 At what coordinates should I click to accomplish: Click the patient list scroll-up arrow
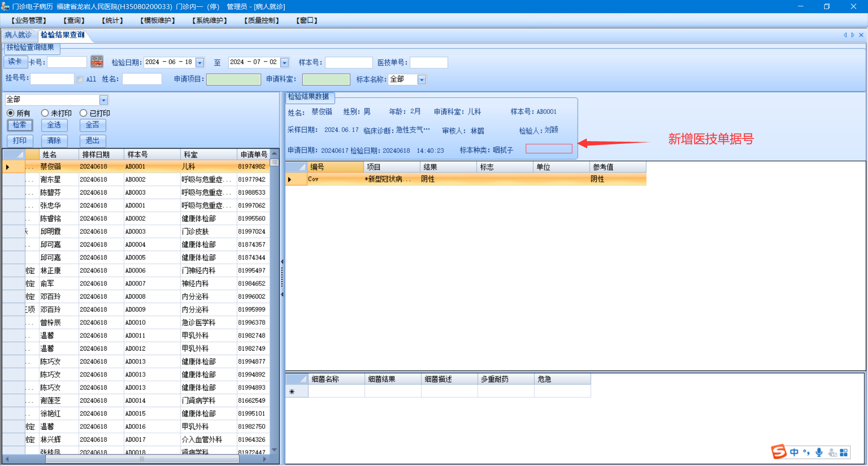point(274,153)
